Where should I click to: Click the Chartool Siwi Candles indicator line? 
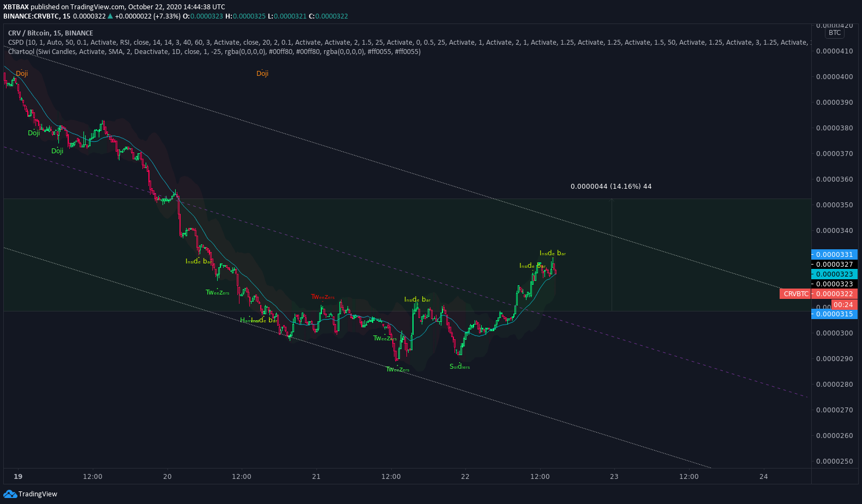[214, 52]
